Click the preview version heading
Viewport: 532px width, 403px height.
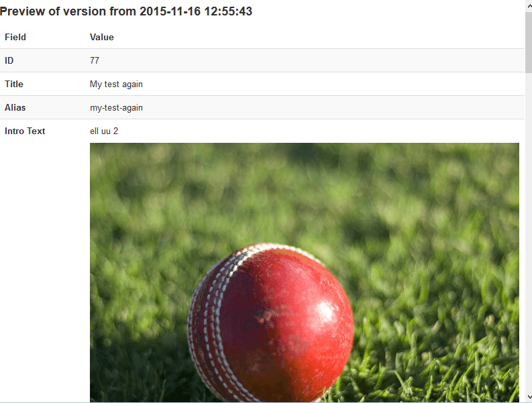[x=126, y=11]
